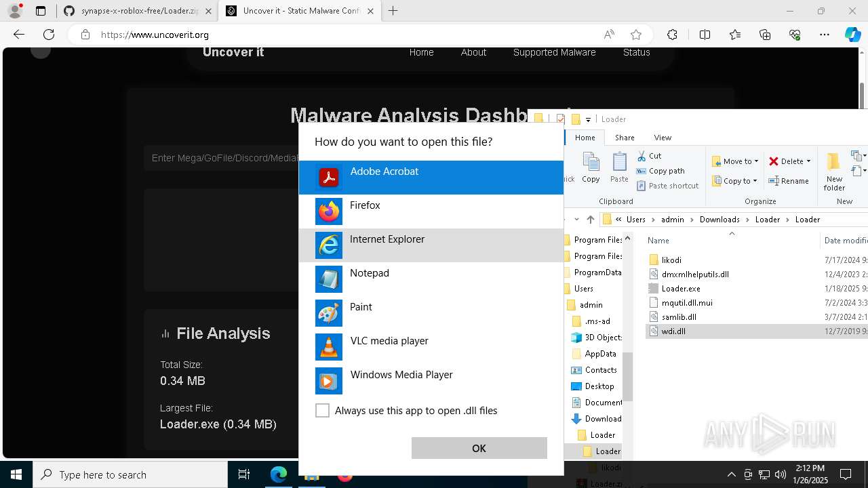868x488 pixels.
Task: Open Users folder in the navigation tree
Action: tap(584, 289)
